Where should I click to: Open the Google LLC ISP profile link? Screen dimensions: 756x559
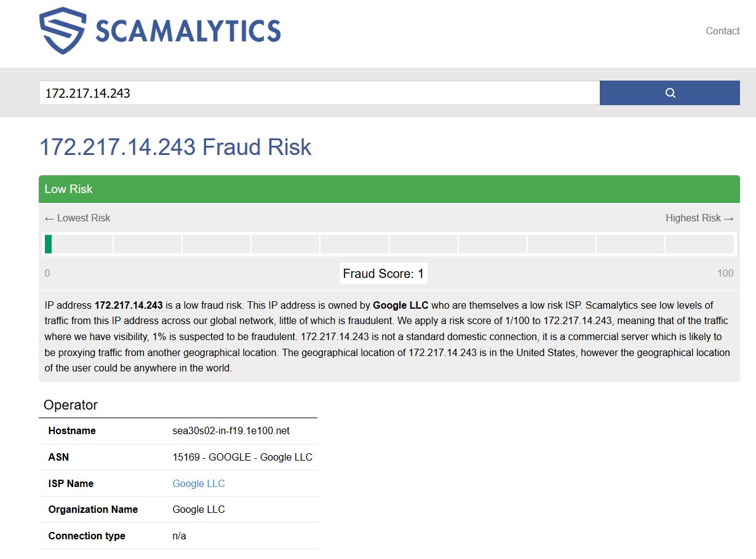tap(198, 483)
